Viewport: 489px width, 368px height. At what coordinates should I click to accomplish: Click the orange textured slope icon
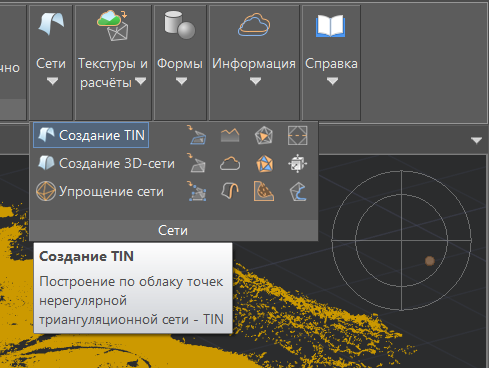(264, 191)
